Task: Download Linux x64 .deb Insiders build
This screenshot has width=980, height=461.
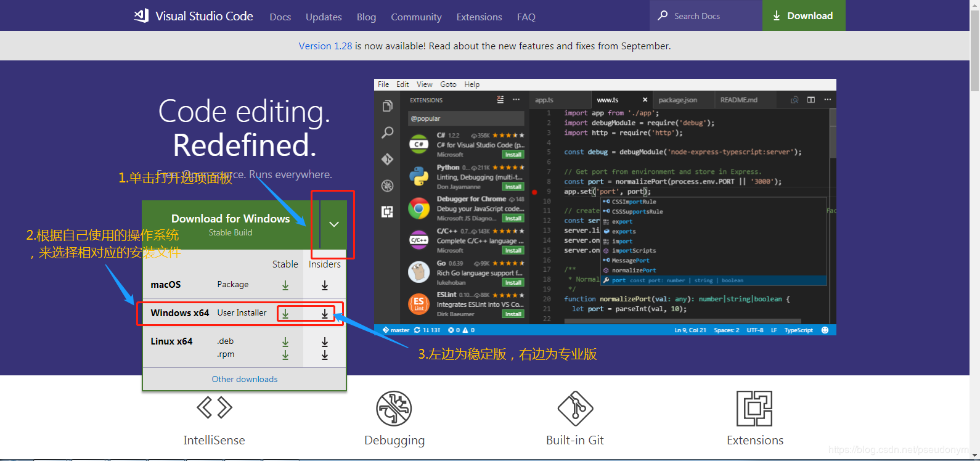Action: [325, 342]
